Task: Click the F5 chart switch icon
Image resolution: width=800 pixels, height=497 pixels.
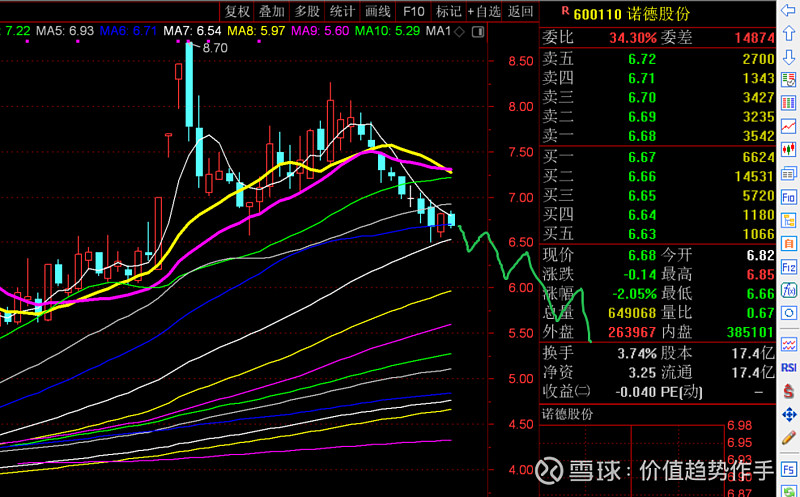Action: (x=788, y=468)
